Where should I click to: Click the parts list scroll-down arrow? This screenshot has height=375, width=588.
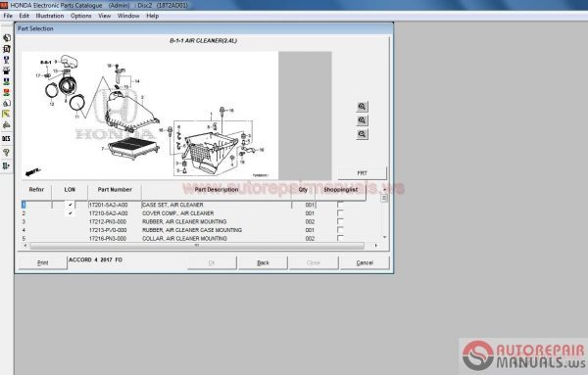pyautogui.click(x=384, y=237)
